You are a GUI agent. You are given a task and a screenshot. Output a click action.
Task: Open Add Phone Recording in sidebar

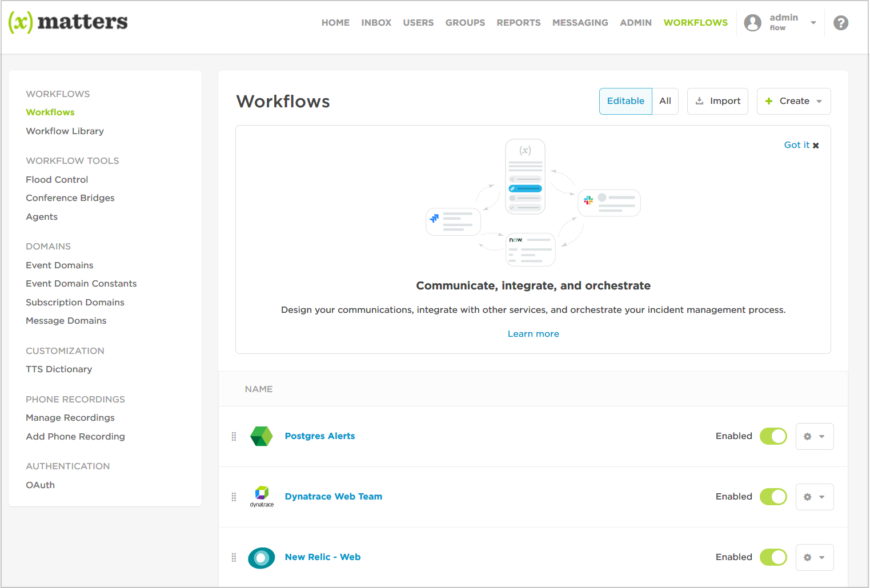point(75,437)
